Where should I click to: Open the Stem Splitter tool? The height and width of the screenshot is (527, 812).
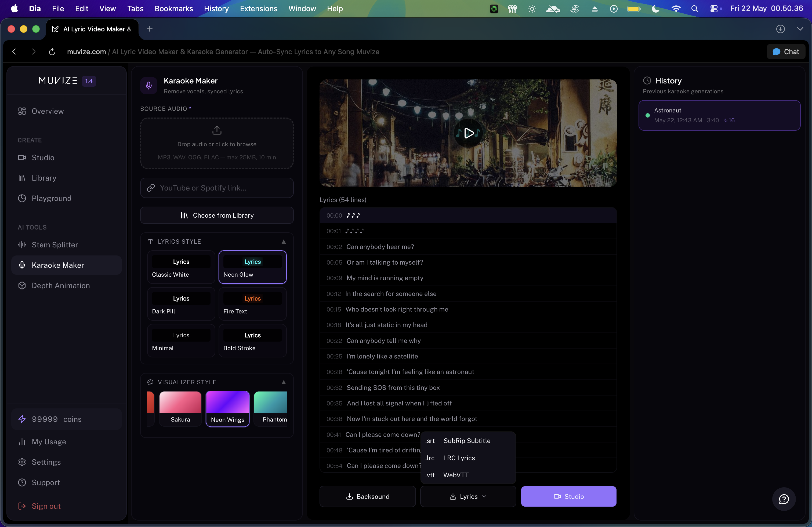(x=67, y=245)
